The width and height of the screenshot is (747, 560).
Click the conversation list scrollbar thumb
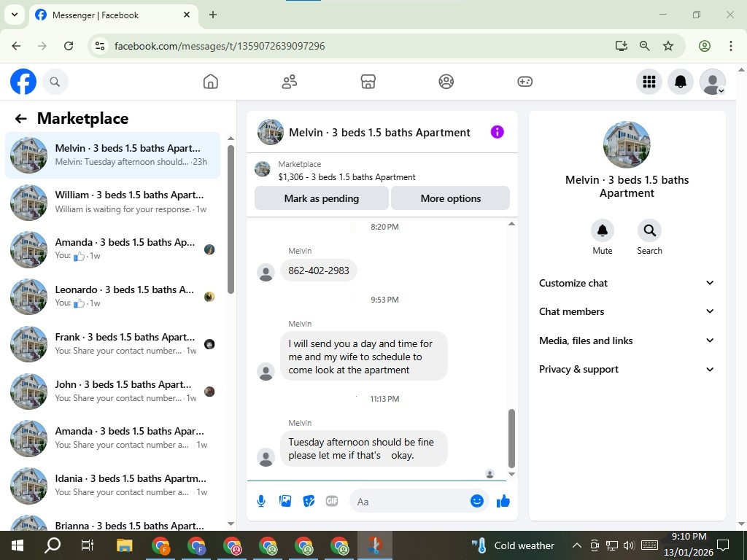pyautogui.click(x=231, y=219)
